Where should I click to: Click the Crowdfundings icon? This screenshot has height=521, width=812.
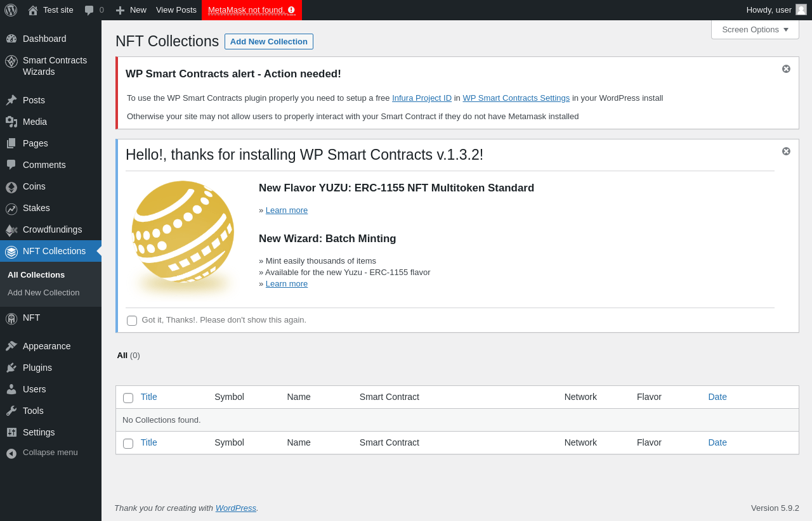11,230
